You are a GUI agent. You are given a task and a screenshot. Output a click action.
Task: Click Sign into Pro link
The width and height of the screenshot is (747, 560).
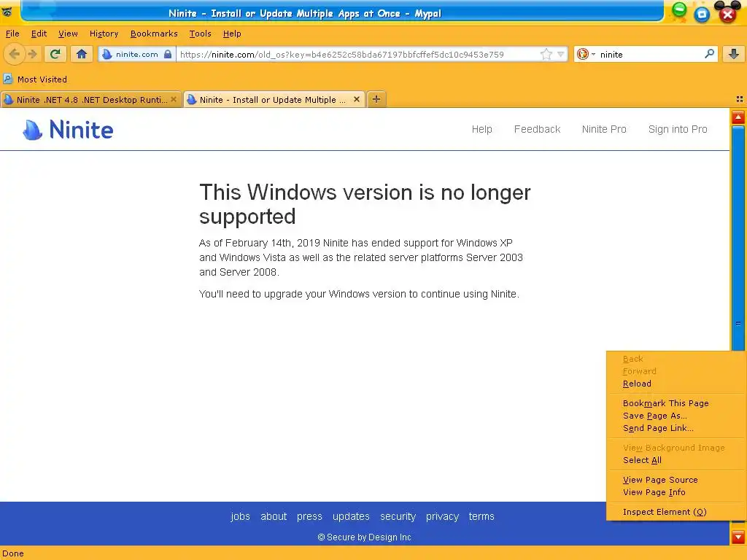(x=678, y=129)
